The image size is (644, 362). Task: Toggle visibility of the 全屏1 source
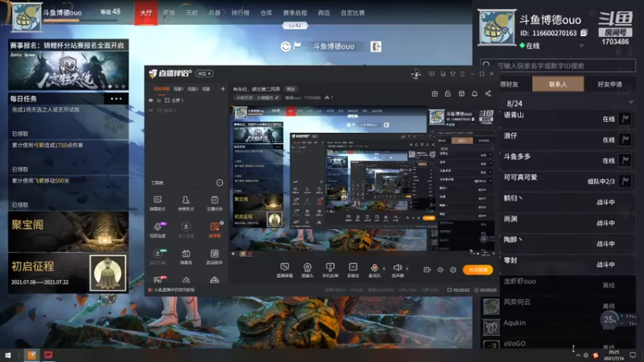151,100
